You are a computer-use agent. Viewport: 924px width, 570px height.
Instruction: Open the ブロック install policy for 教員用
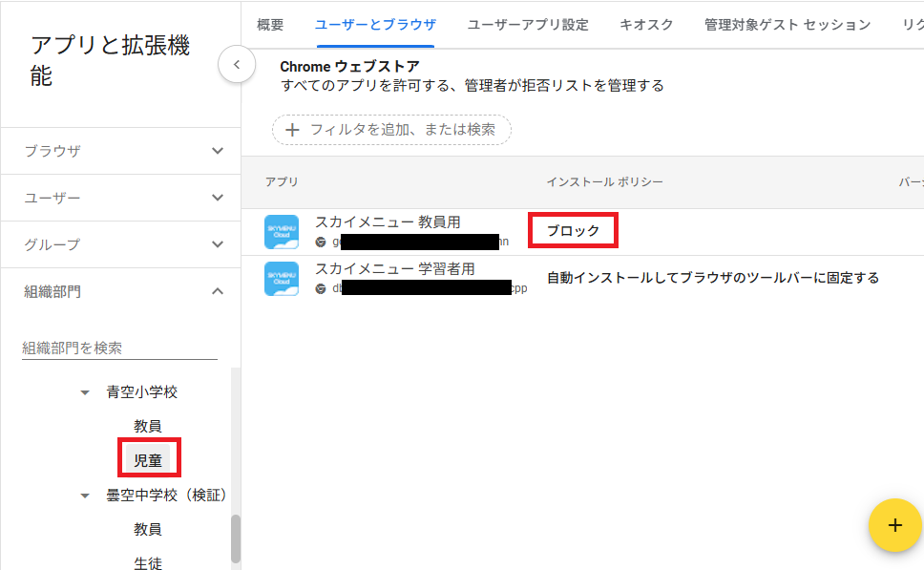pyautogui.click(x=573, y=231)
